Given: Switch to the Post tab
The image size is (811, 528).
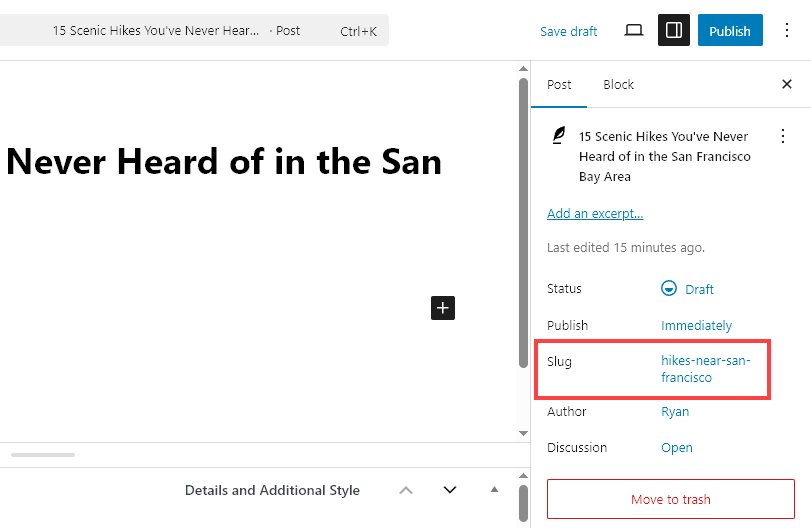Looking at the screenshot, I should 559,85.
